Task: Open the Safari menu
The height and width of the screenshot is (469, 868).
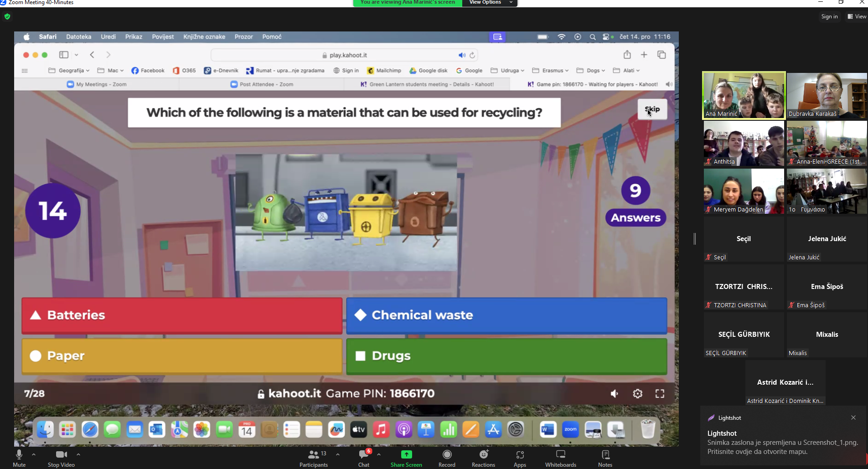Action: (x=47, y=37)
